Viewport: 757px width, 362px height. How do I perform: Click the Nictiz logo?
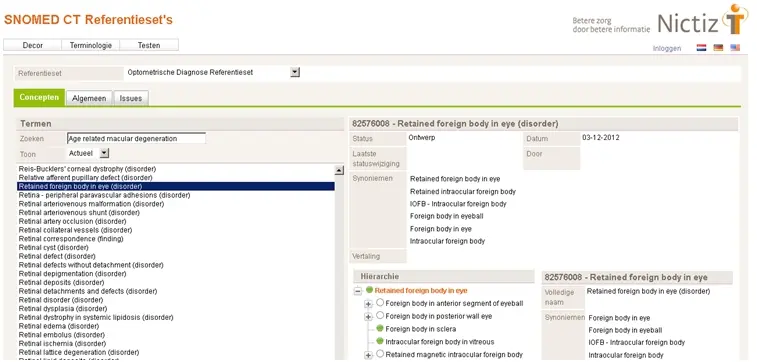(702, 20)
